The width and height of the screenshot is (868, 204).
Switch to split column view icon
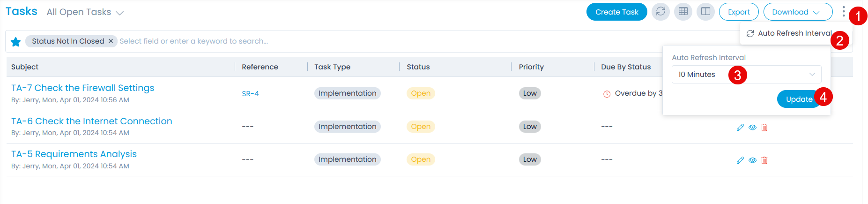[705, 12]
